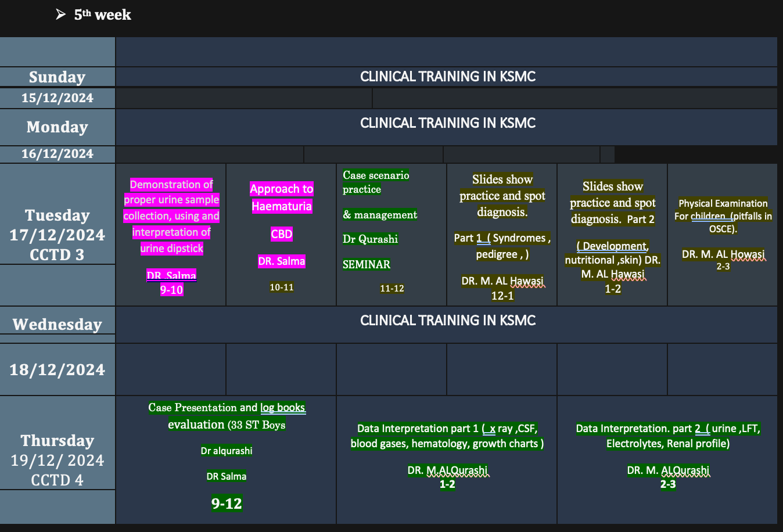This screenshot has width=783, height=532.
Task: Select the pink CBD label
Action: tap(282, 234)
